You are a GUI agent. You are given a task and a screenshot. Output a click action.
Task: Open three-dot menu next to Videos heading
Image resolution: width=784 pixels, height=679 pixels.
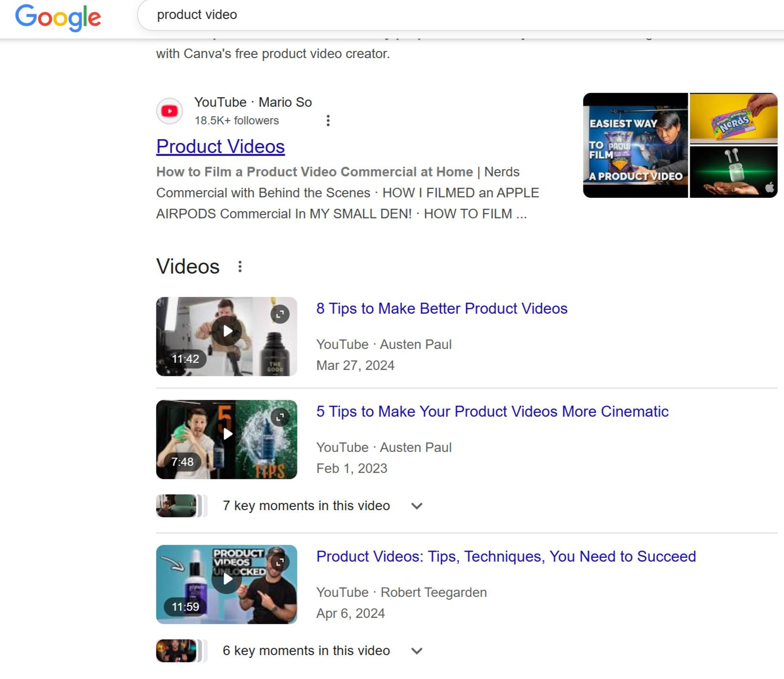[240, 267]
